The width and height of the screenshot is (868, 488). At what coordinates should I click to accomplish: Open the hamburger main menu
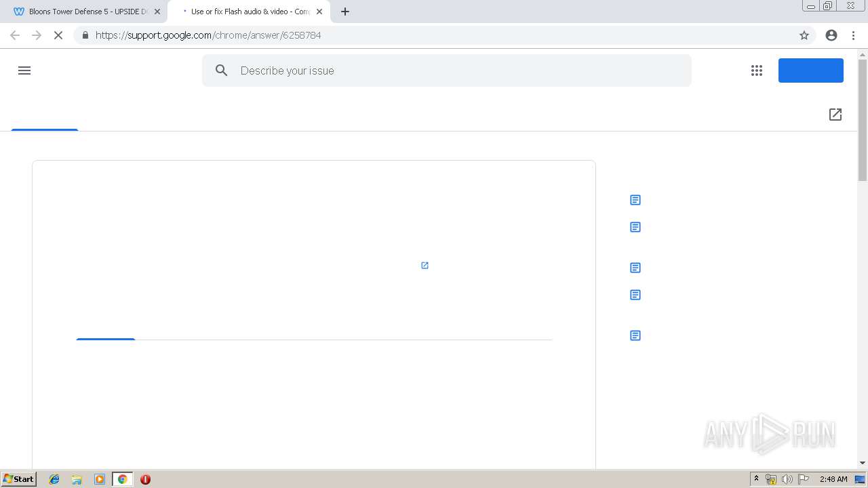coord(24,70)
